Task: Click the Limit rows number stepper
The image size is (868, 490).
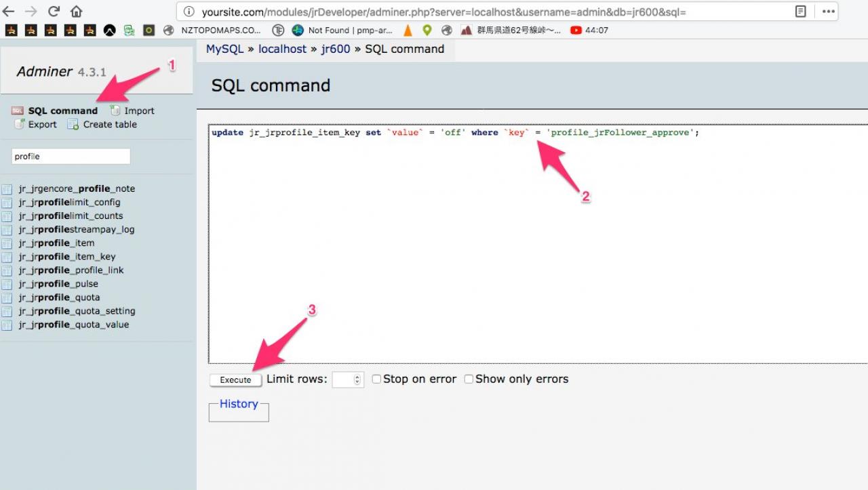Action: pyautogui.click(x=358, y=380)
